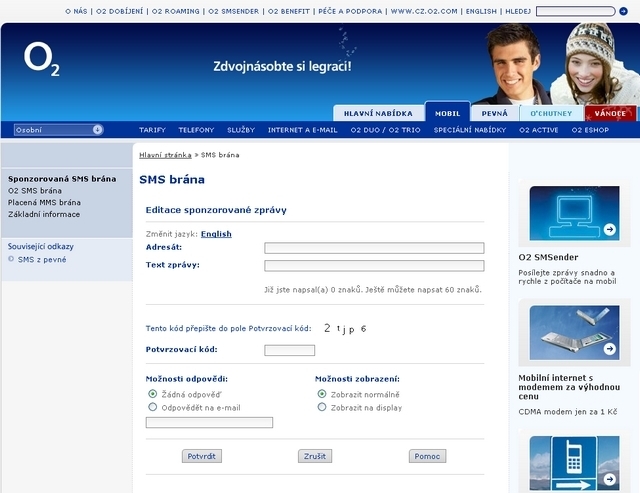Viewport: 640px width, 493px height.
Task: Open the SLUŽBY menu item
Action: (241, 130)
